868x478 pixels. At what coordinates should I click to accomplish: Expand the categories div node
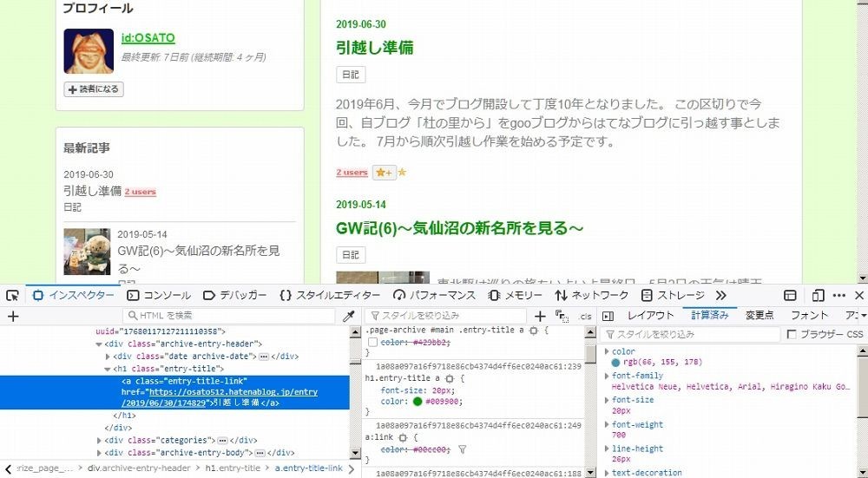point(99,441)
